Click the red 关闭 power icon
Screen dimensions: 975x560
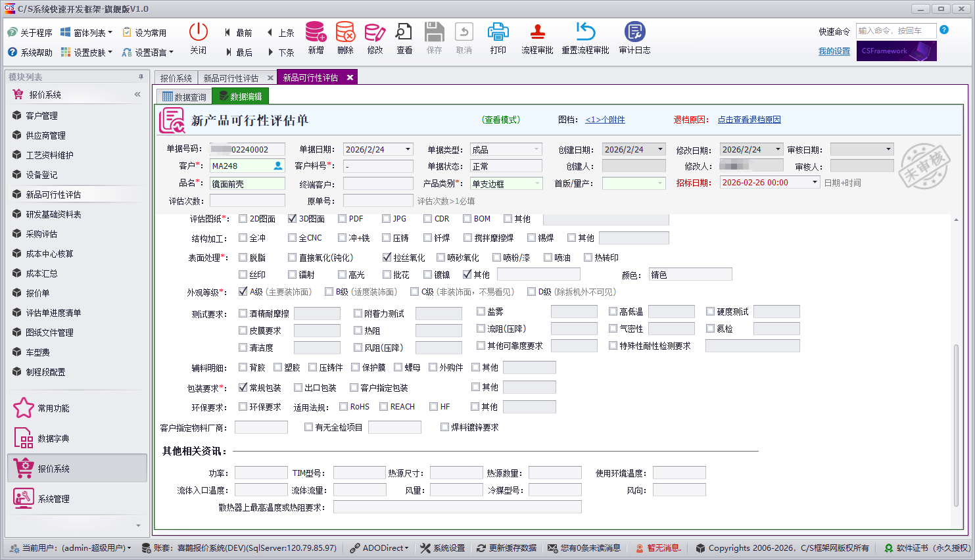click(x=199, y=32)
